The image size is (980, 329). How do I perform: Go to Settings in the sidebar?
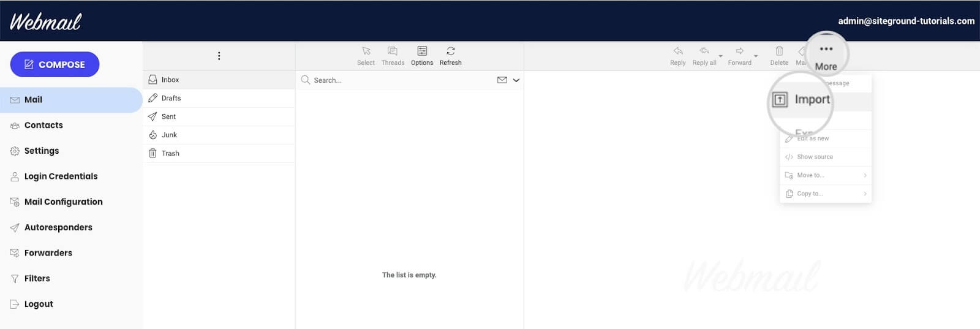42,151
